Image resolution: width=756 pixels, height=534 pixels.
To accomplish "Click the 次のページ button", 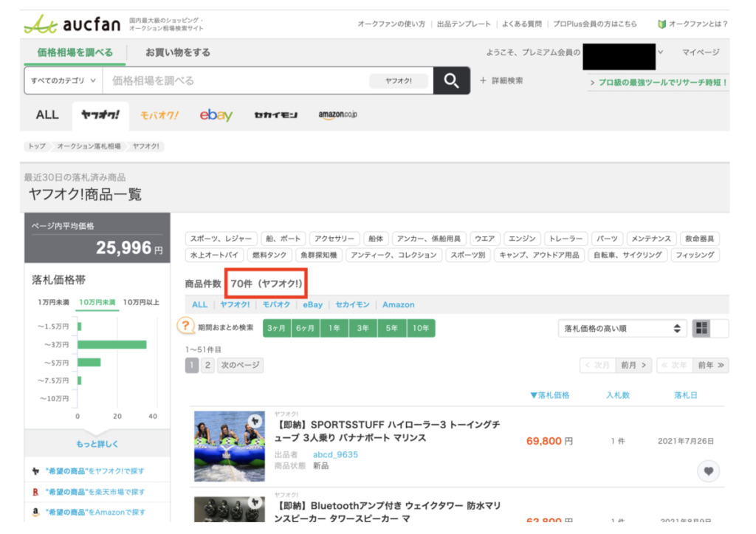I will pos(240,365).
